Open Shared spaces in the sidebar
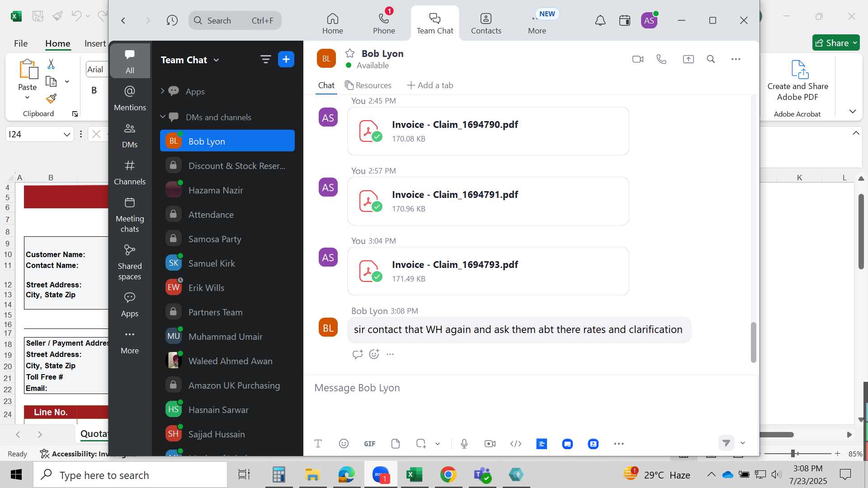Image resolution: width=868 pixels, height=488 pixels. coord(130,263)
